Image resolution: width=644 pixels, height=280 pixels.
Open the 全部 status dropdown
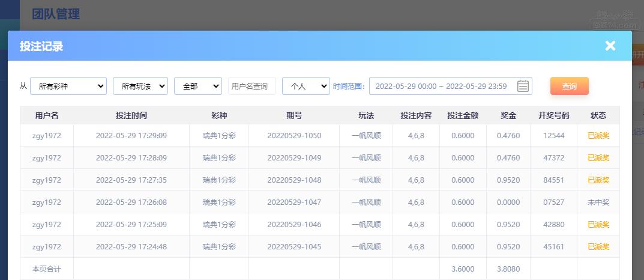(x=198, y=86)
